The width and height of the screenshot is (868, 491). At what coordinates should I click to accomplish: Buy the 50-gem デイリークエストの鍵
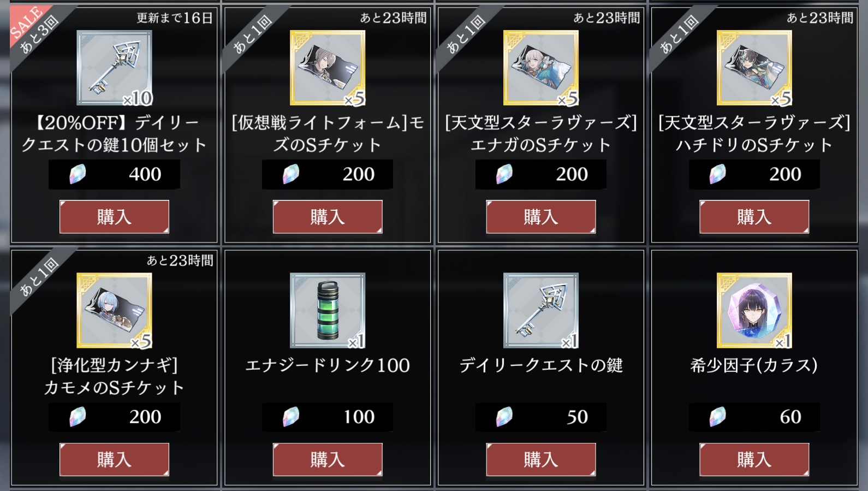coord(541,459)
